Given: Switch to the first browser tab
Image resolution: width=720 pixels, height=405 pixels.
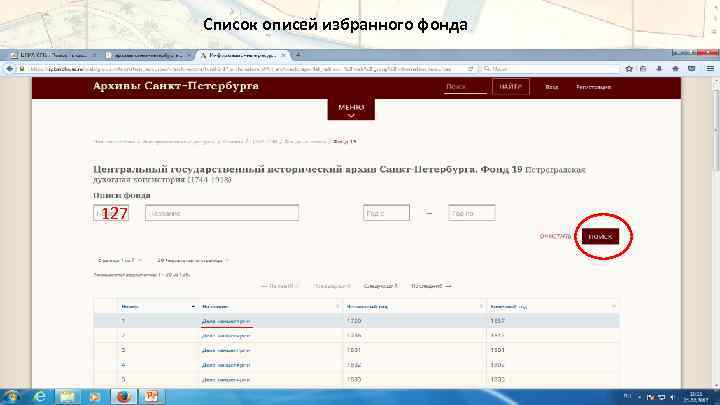Looking at the screenshot, I should (x=53, y=55).
